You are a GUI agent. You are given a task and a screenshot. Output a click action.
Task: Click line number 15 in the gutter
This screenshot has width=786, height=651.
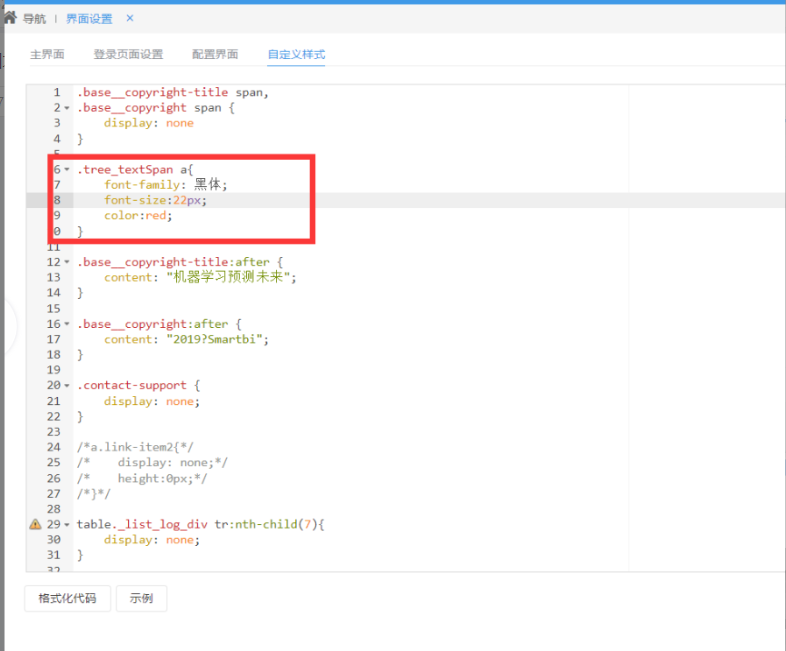(x=54, y=308)
